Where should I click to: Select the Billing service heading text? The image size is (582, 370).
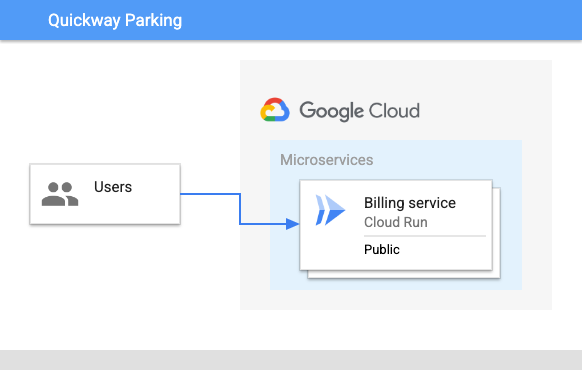click(410, 203)
